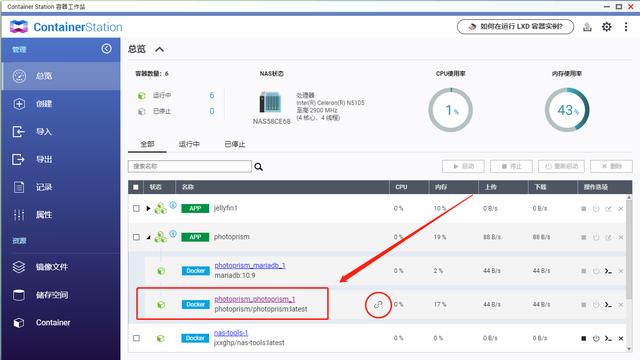The image size is (640, 360).
Task: Sort by the 名称 name column header
Action: (x=188, y=187)
